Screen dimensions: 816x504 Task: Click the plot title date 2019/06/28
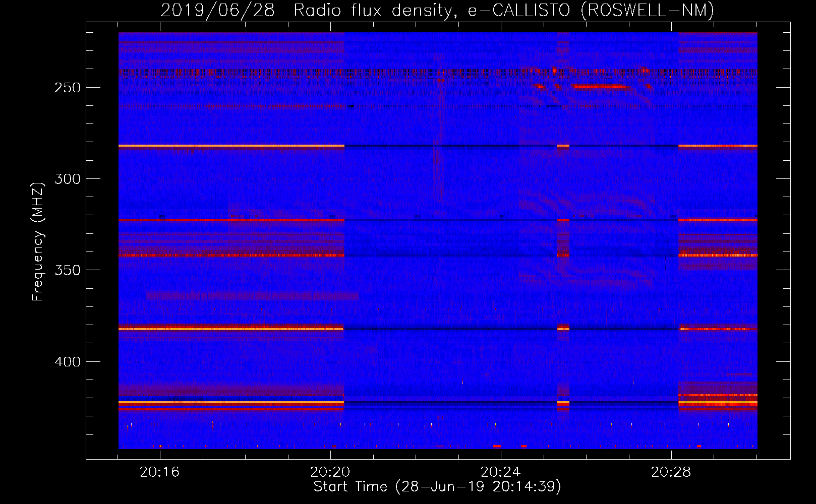217,10
